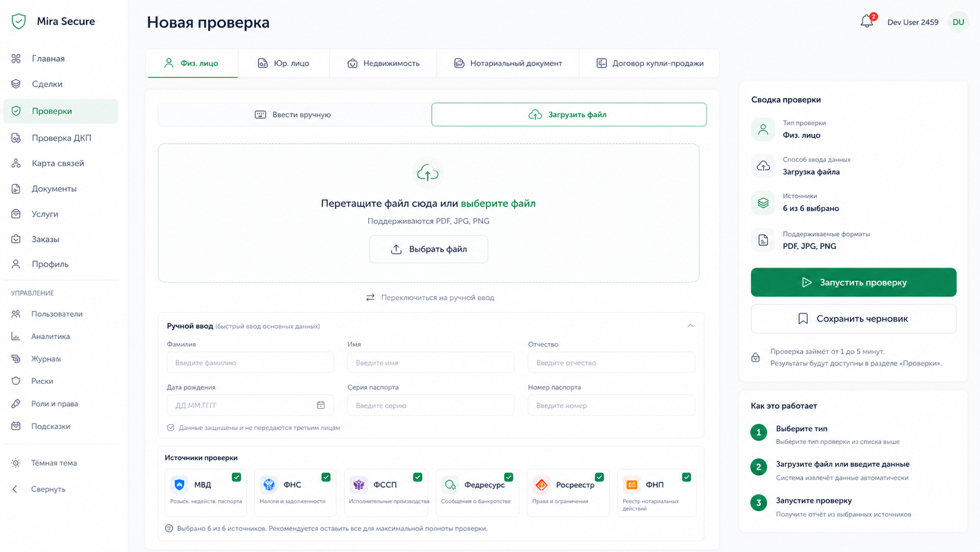Click Сохранить черновик button
The image size is (980, 552).
coord(853,319)
